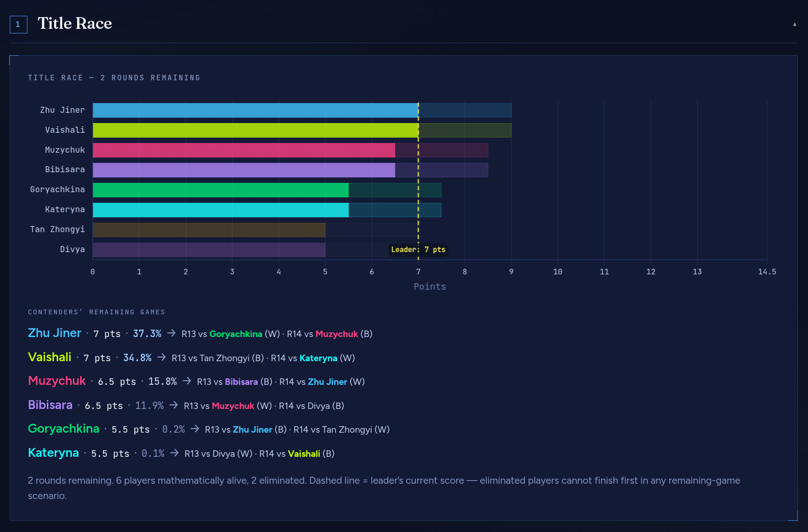
Task: Open Vaishali name in remaining games list
Action: pyautogui.click(x=50, y=357)
